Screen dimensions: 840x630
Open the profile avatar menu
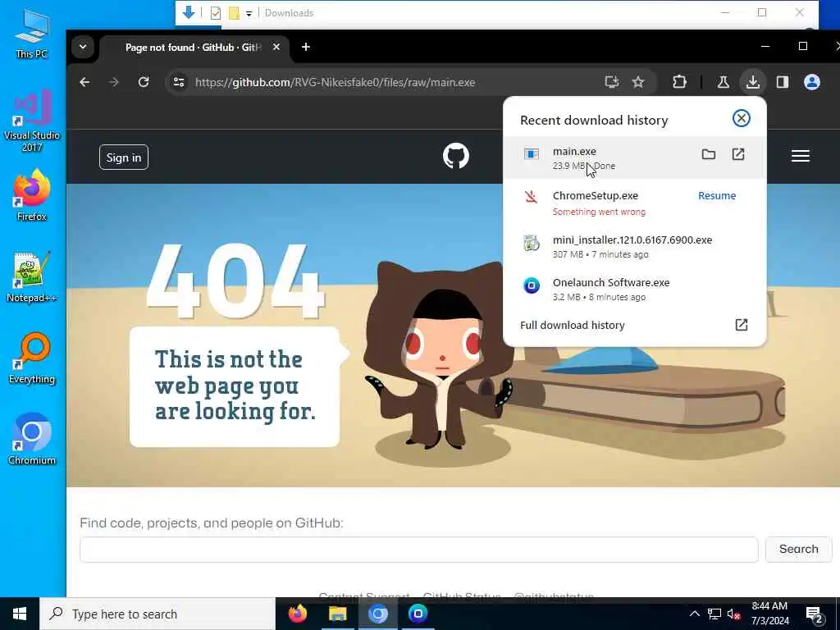pos(811,82)
